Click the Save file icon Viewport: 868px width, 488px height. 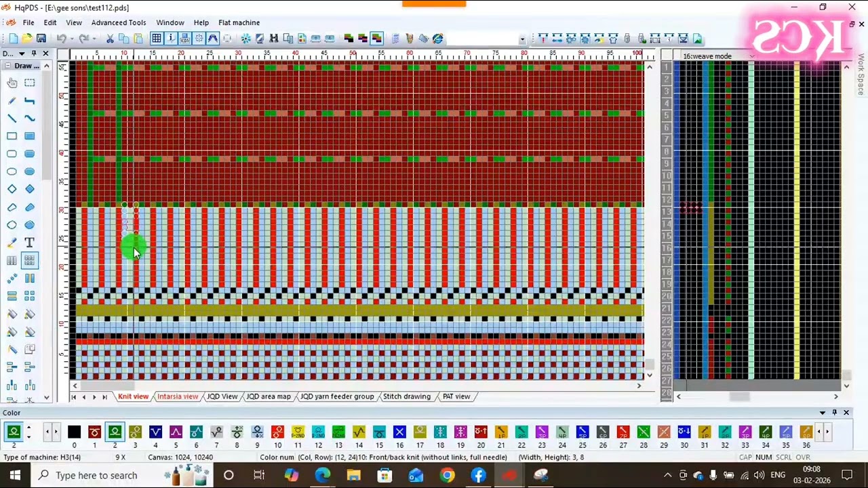click(41, 39)
